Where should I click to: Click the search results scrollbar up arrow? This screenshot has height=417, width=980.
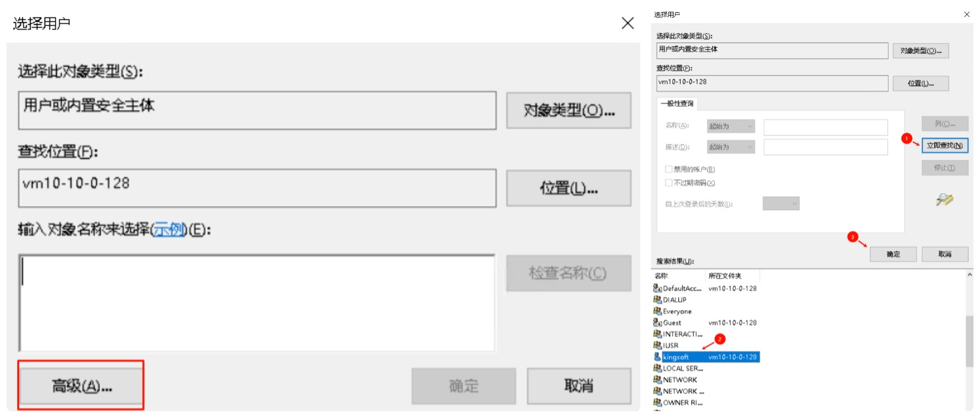point(970,275)
